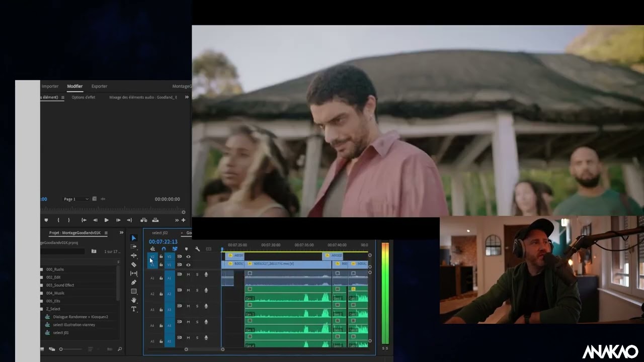
Task: Toggle V2 track output eye
Action: tap(188, 256)
